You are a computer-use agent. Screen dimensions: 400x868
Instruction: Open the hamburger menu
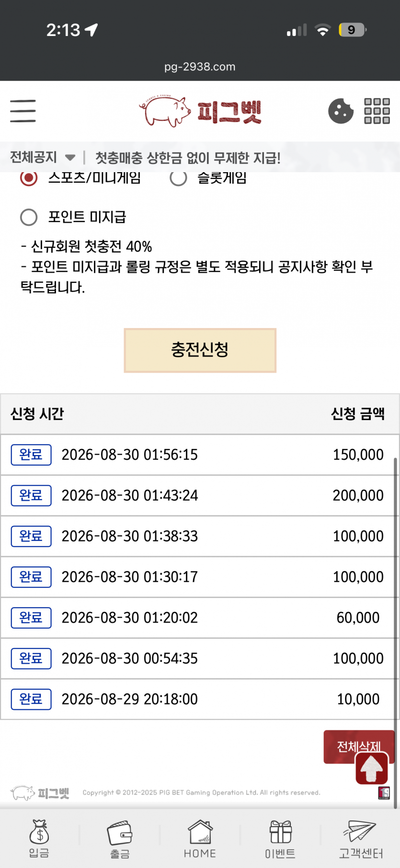point(23,111)
